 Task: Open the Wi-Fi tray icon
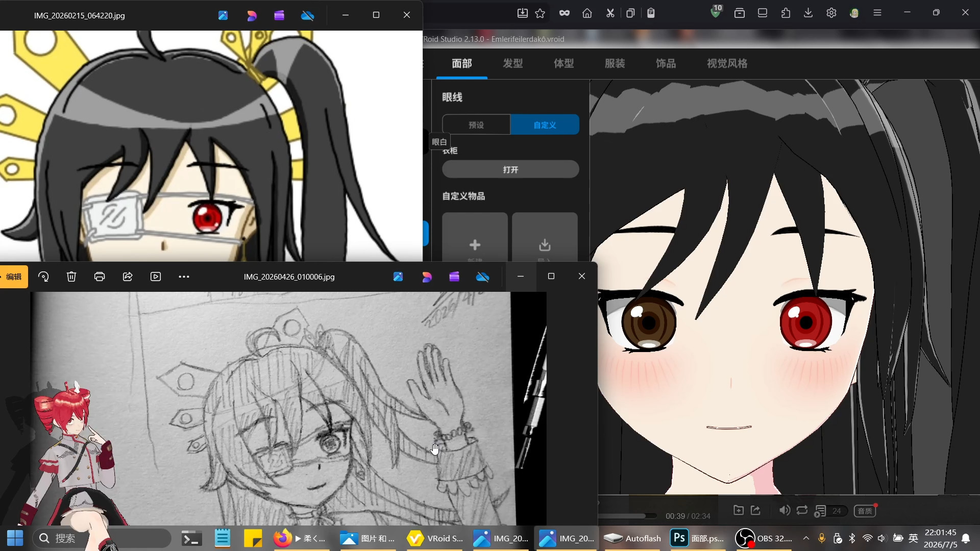[867, 538]
